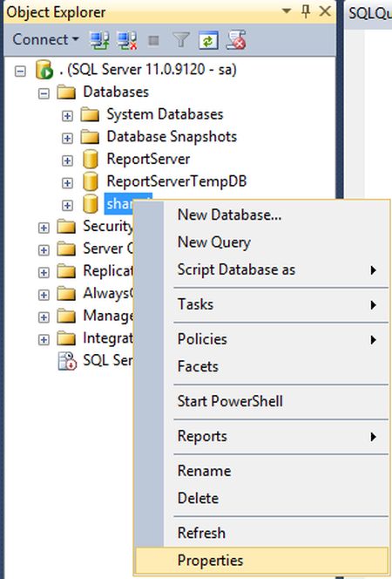Open Properties from context menu
Screen dimensions: 392x579
[262, 560]
